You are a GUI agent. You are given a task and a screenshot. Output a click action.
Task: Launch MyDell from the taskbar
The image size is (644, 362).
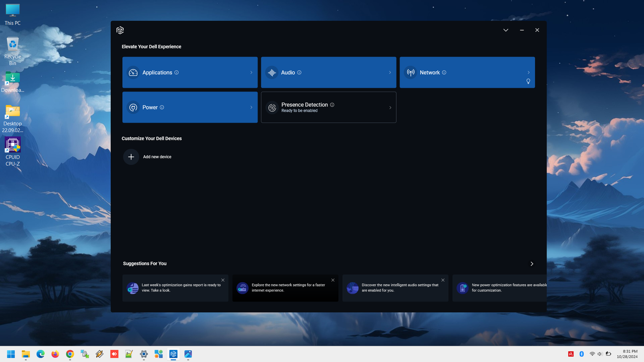[173, 354]
